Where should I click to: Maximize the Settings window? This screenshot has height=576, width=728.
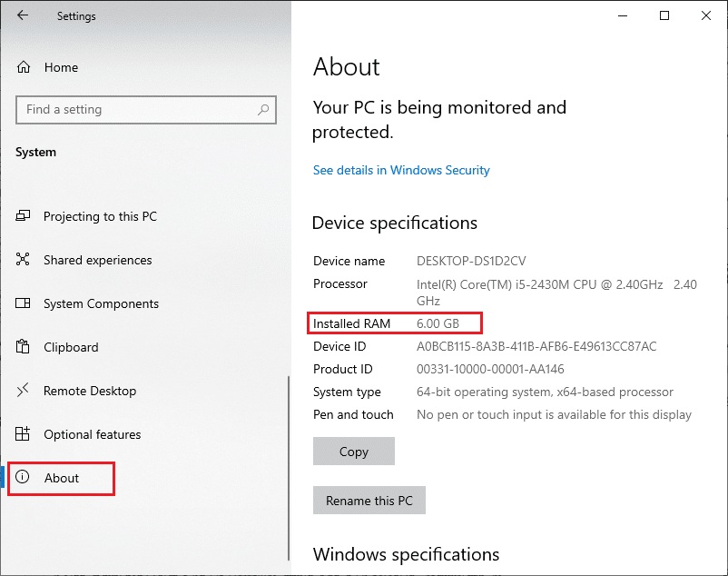point(664,15)
